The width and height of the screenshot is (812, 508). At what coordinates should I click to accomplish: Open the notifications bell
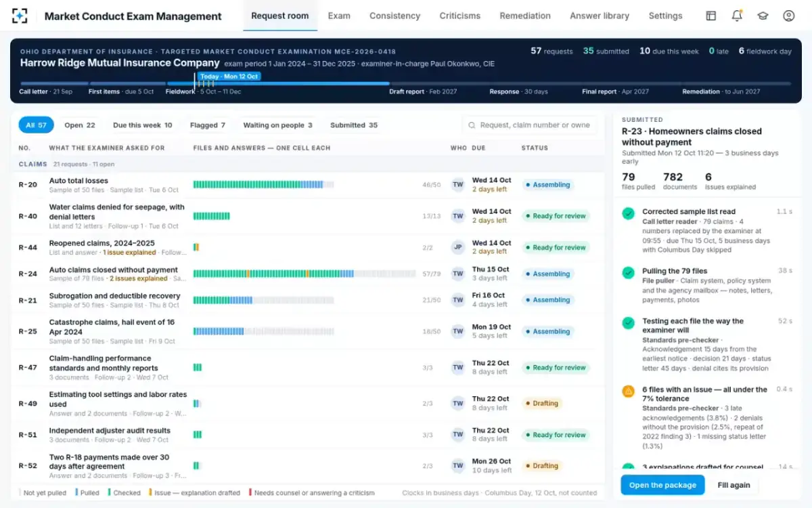click(x=737, y=16)
